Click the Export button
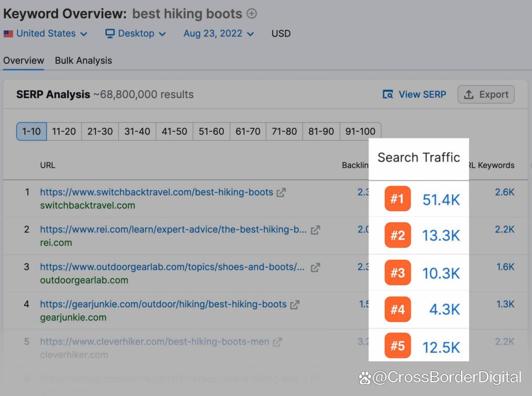532x396 pixels. point(486,95)
